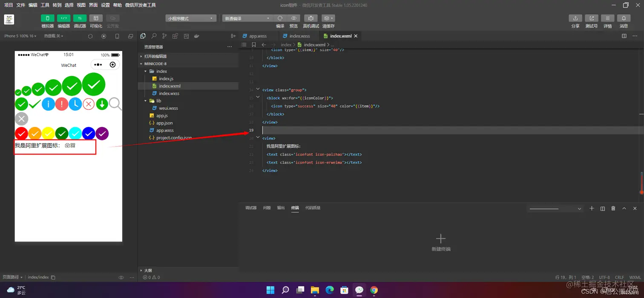Click the 分享 share icon
Viewport: 644px width, 298px height.
[x=575, y=18]
